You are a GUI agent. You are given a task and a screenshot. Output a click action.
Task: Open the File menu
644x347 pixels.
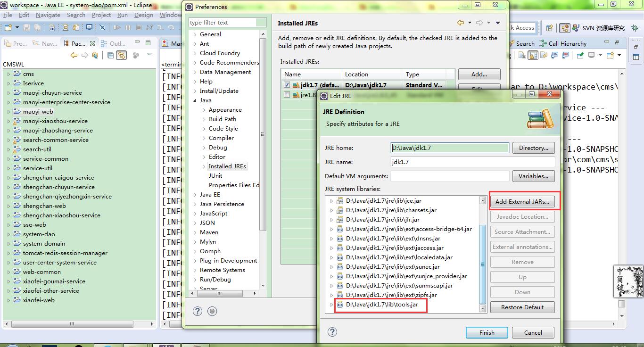[x=8, y=15]
